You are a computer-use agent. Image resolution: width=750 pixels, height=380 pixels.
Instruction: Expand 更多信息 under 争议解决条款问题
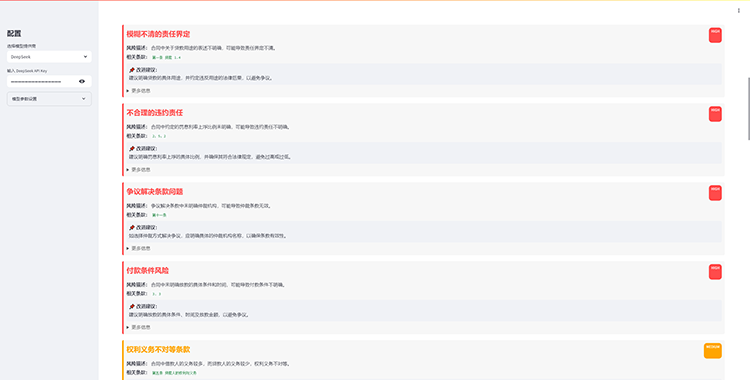click(139, 248)
